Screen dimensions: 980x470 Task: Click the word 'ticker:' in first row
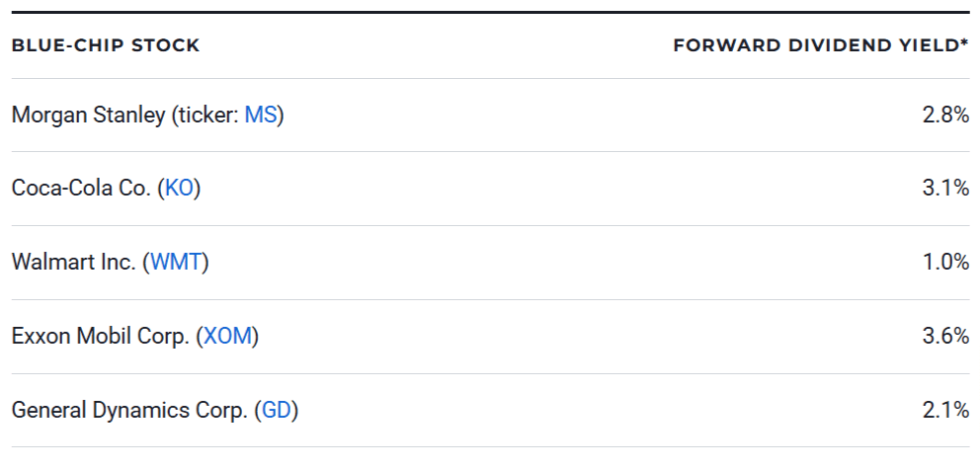click(x=205, y=115)
